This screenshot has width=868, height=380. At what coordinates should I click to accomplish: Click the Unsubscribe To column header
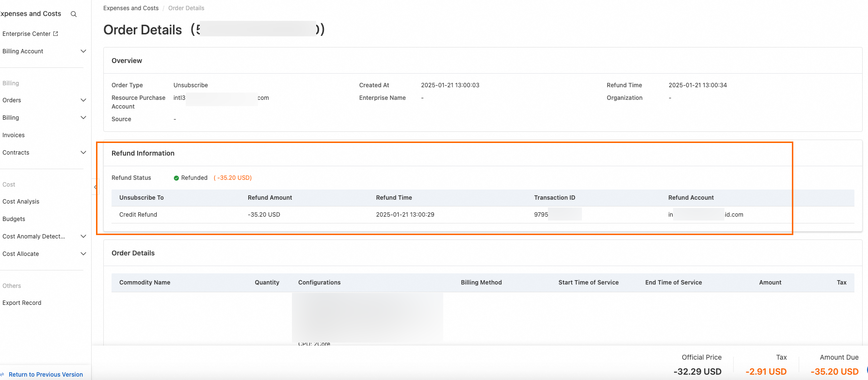pos(142,198)
